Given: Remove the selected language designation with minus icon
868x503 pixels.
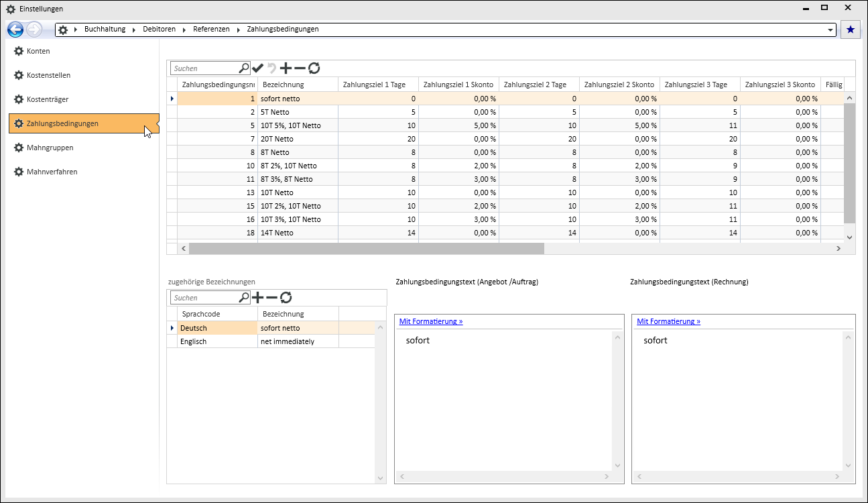Looking at the screenshot, I should 271,297.
